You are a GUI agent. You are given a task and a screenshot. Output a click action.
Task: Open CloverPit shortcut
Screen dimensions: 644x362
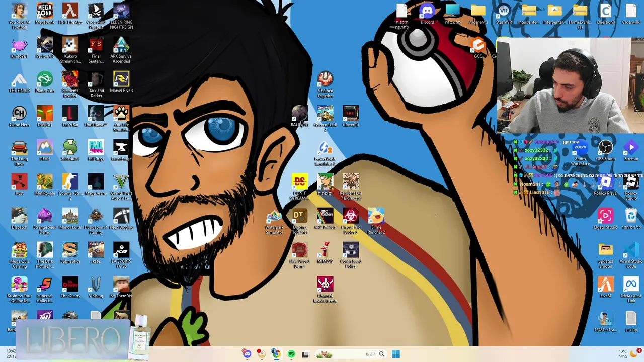tap(351, 117)
